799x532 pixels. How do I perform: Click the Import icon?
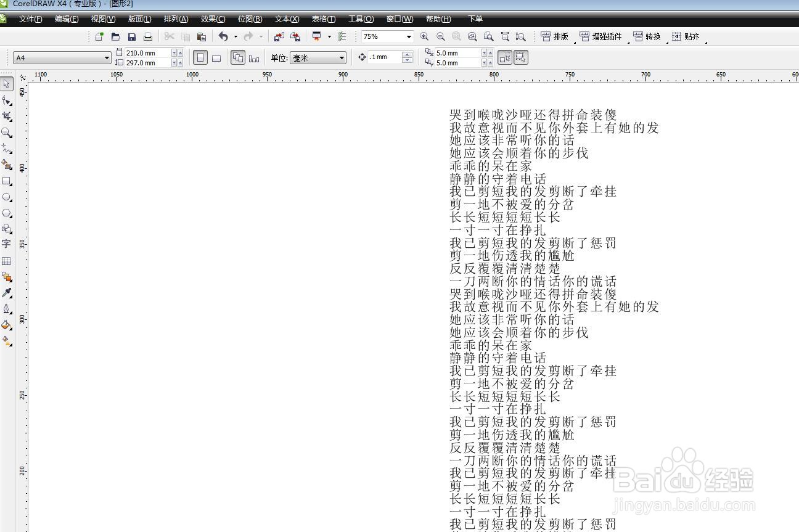tap(279, 37)
